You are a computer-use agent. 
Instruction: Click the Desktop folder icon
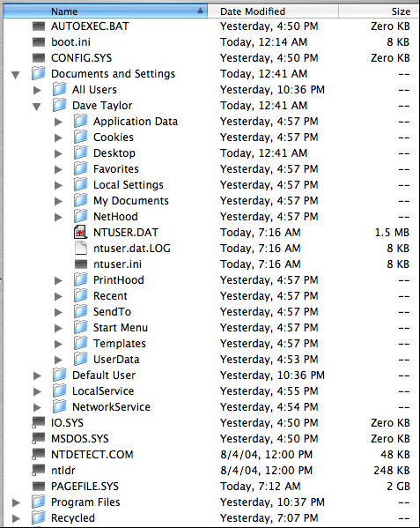[81, 152]
